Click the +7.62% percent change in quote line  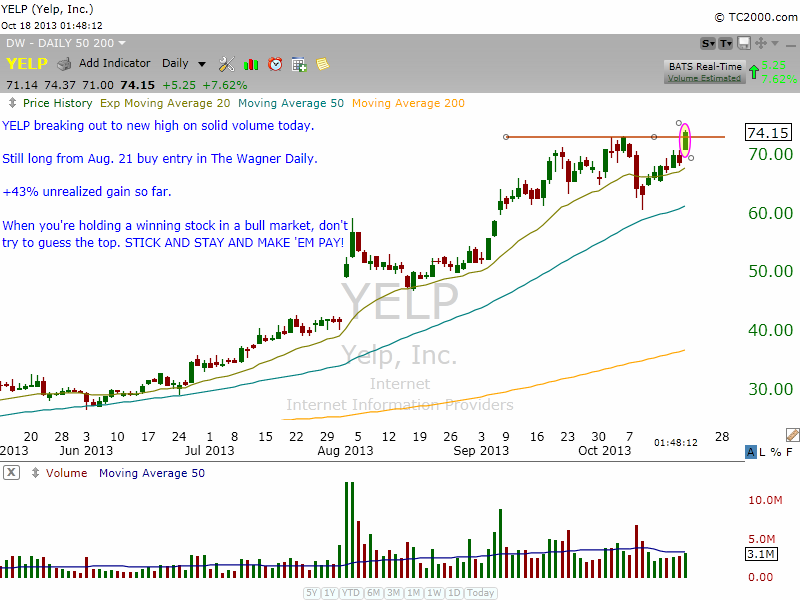coord(225,85)
